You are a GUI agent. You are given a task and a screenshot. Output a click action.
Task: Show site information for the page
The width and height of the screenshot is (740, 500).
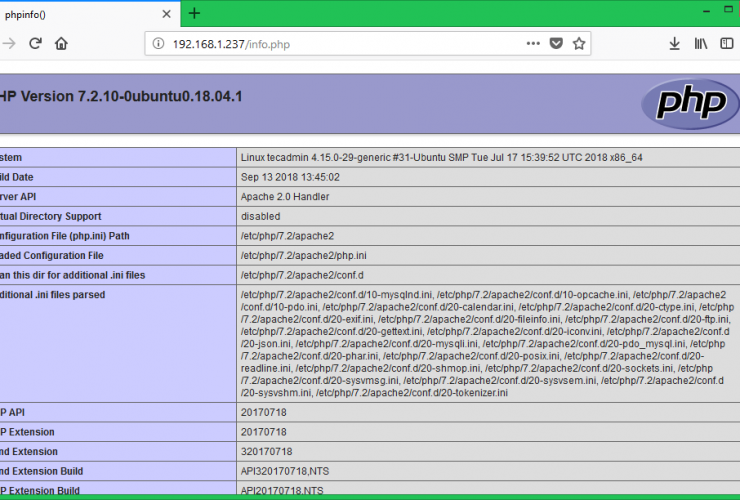(159, 44)
